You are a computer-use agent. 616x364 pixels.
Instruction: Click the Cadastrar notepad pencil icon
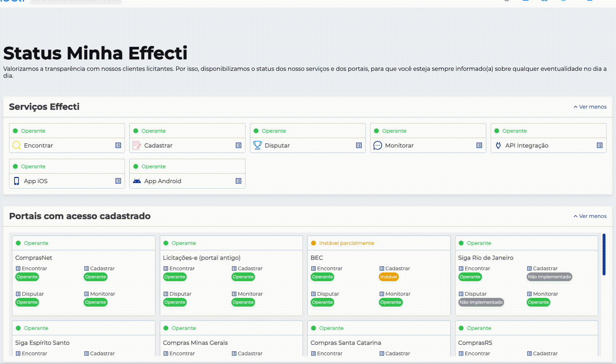pyautogui.click(x=137, y=145)
